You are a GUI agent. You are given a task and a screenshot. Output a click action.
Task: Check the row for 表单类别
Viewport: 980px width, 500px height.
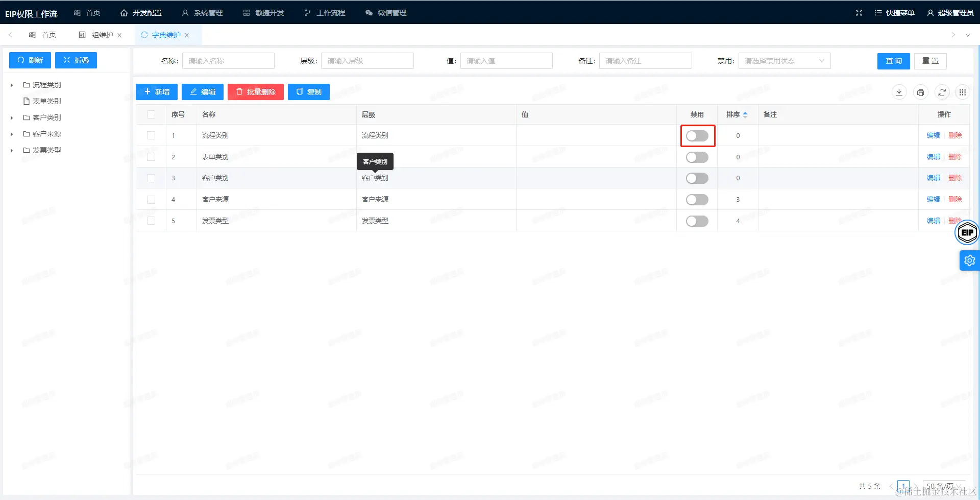(151, 157)
